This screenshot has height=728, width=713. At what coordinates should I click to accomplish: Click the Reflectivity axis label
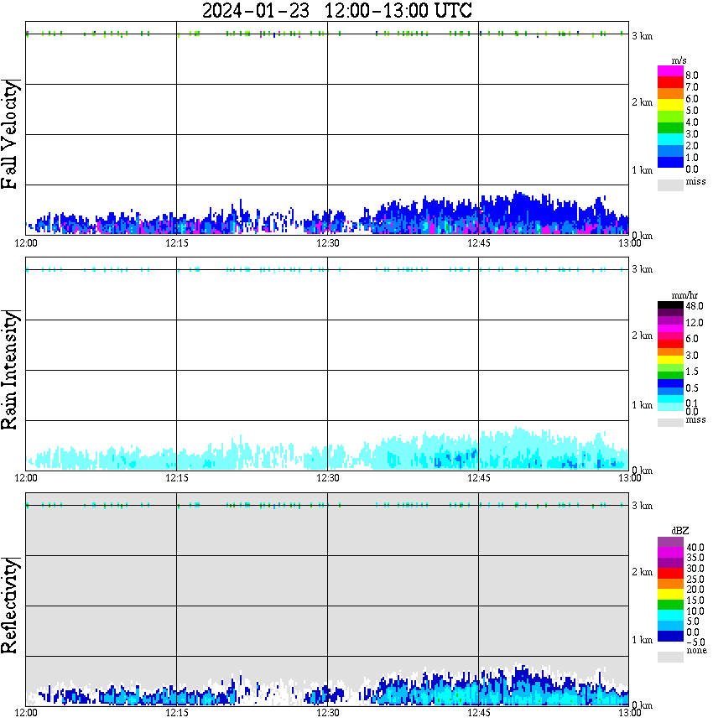coord(10,606)
